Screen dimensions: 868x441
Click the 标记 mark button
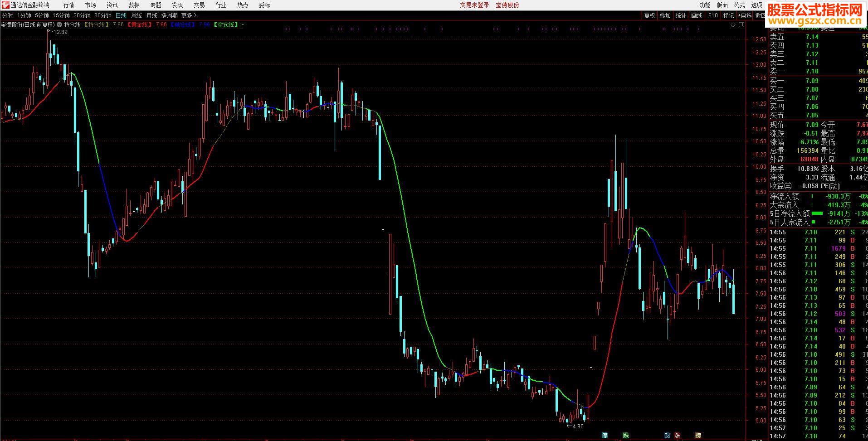click(728, 15)
